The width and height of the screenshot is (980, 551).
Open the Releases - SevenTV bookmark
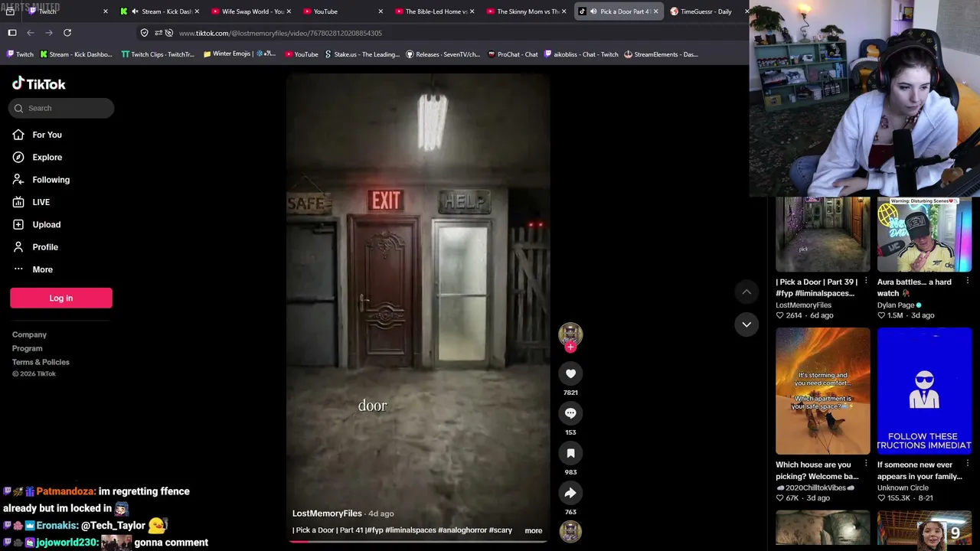tap(443, 54)
